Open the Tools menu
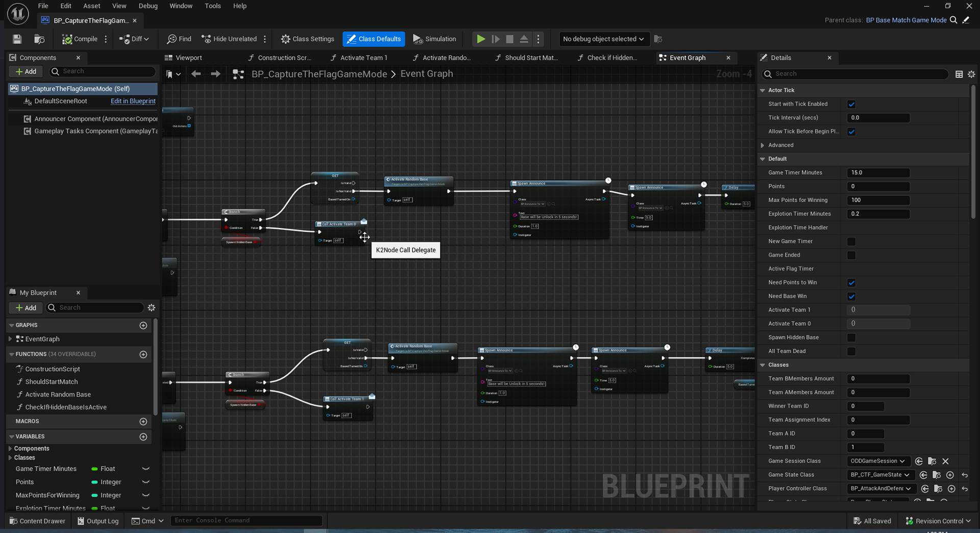The height and width of the screenshot is (533, 980). pos(213,6)
